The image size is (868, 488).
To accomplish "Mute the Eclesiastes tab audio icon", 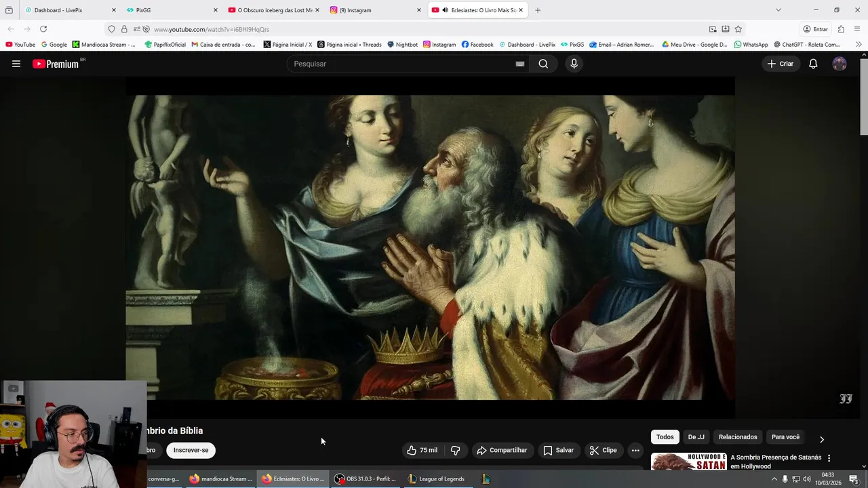I will click(x=445, y=10).
